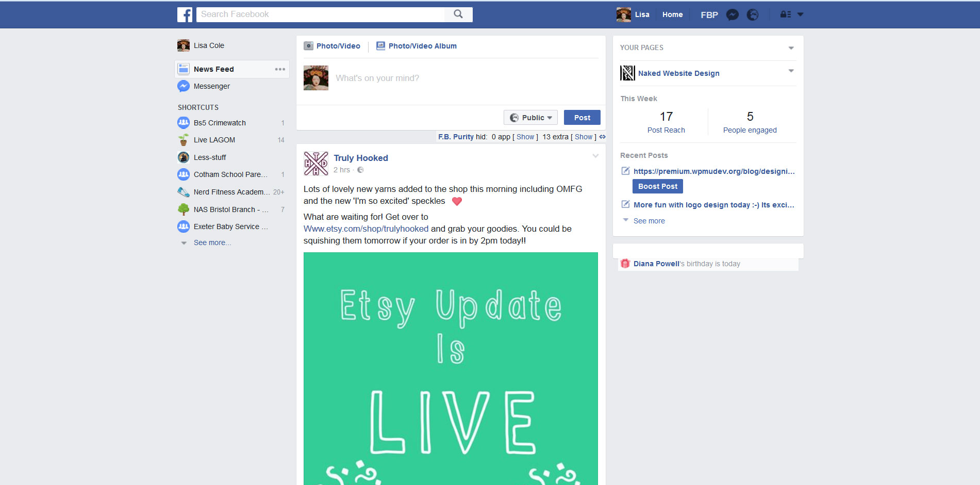Open the Public audience selector

point(530,118)
